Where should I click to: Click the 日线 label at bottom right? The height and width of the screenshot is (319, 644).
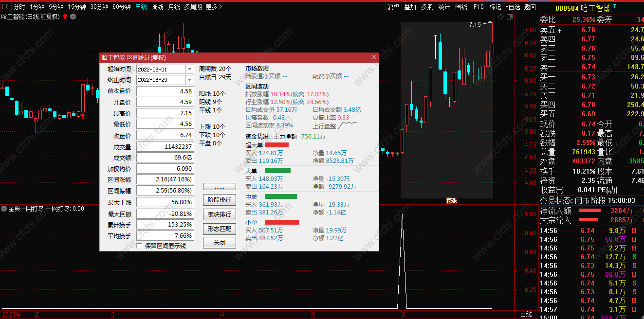(526, 315)
